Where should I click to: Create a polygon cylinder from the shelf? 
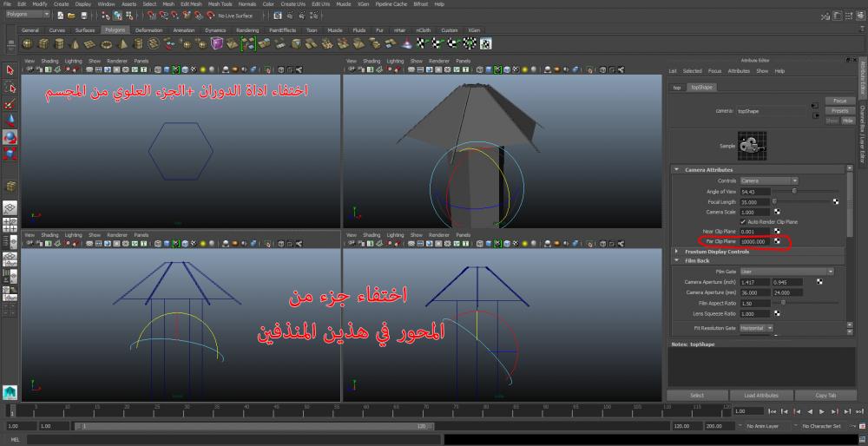[x=59, y=43]
